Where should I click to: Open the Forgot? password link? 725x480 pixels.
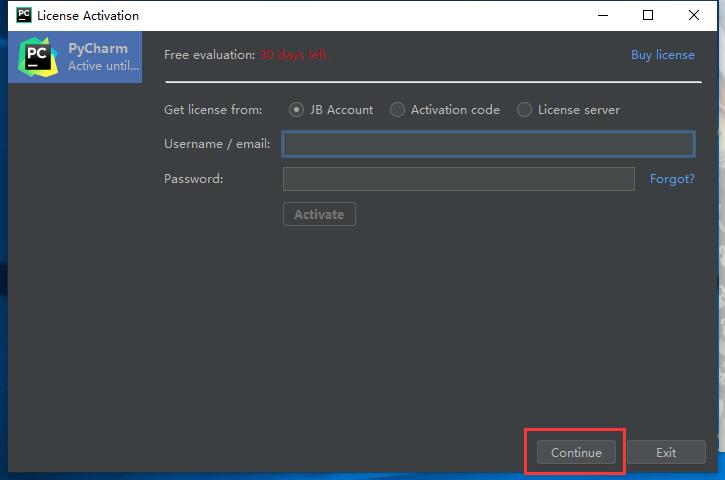tap(672, 179)
